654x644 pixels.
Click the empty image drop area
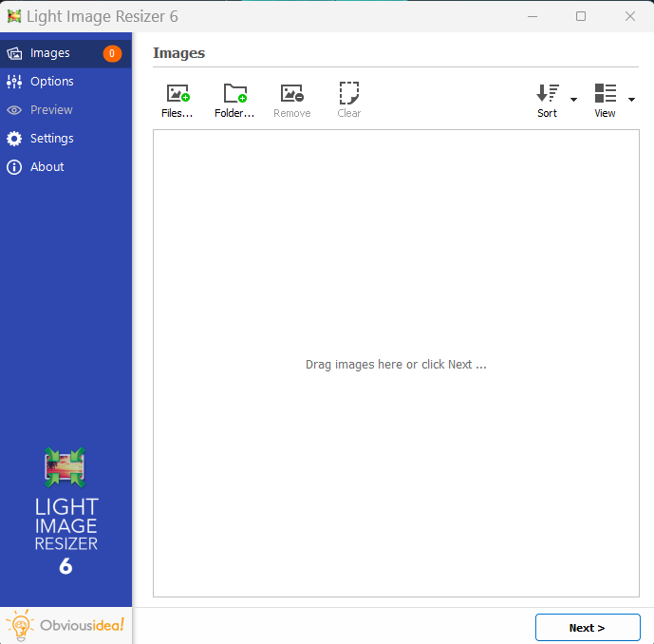point(396,363)
